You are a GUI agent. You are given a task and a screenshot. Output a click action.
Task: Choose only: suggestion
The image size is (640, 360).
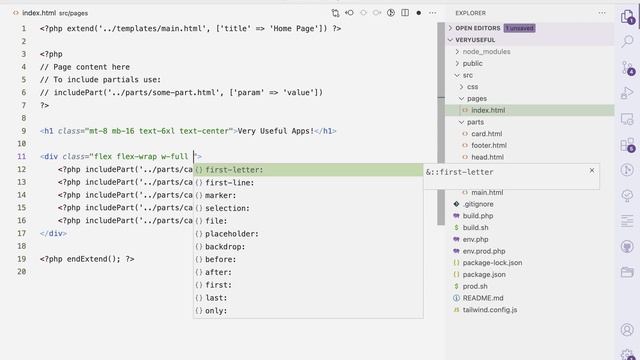pyautogui.click(x=308, y=311)
